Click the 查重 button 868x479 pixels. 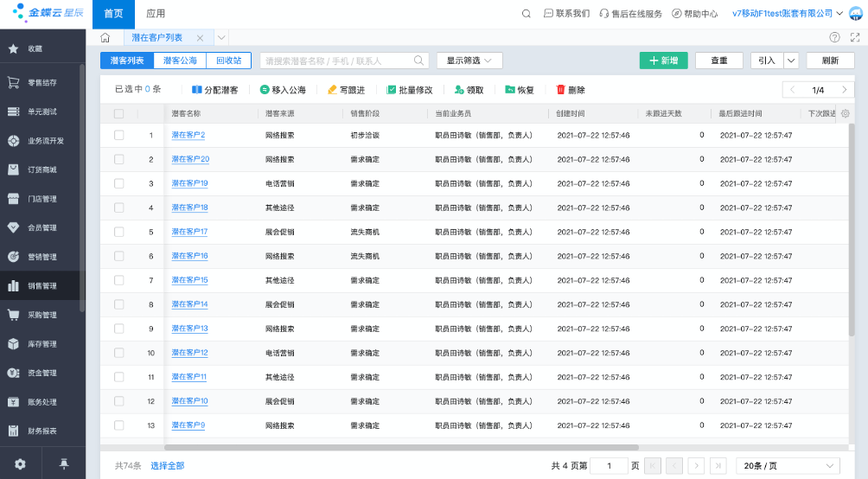pyautogui.click(x=719, y=61)
